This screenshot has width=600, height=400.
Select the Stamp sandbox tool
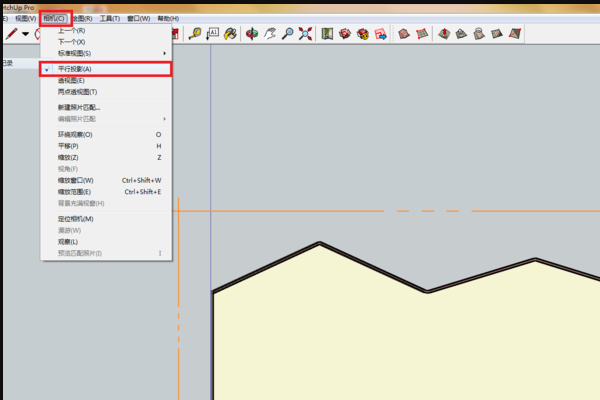pos(461,34)
